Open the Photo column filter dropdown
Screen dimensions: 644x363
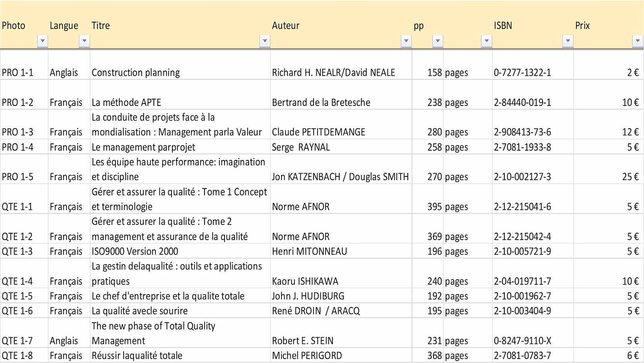click(x=42, y=41)
